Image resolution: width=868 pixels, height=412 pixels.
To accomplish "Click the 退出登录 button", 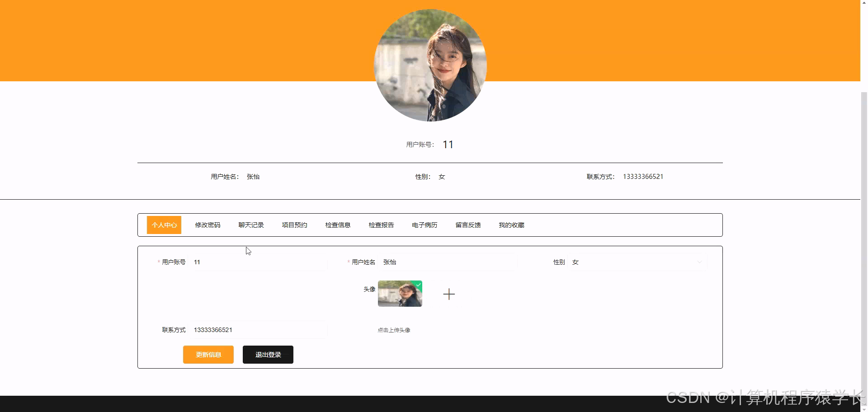I will coord(268,354).
